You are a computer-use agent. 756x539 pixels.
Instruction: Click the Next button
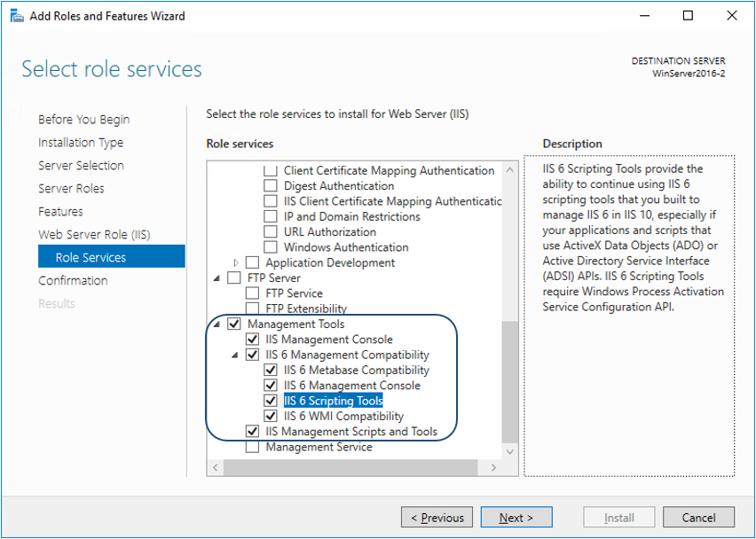[x=516, y=518]
